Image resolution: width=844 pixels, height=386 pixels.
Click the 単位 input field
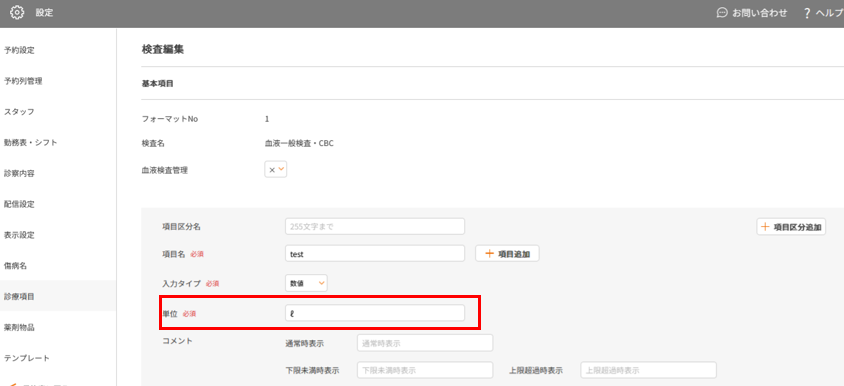pos(375,313)
